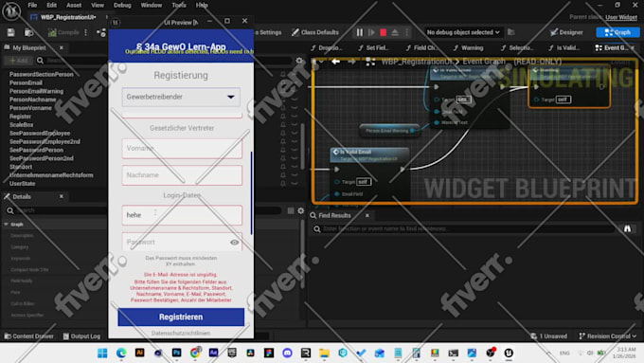Switch to Graph mode
This screenshot has height=363, width=644.
[617, 32]
